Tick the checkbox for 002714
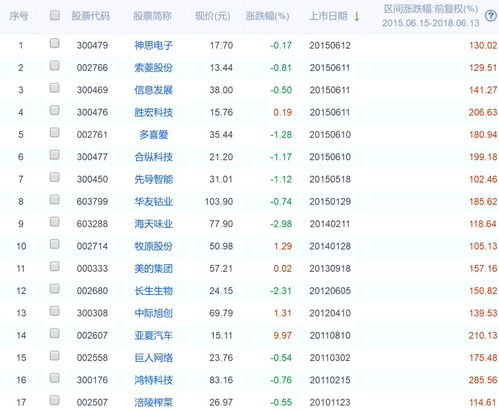The height and width of the screenshot is (410, 499). pyautogui.click(x=55, y=244)
